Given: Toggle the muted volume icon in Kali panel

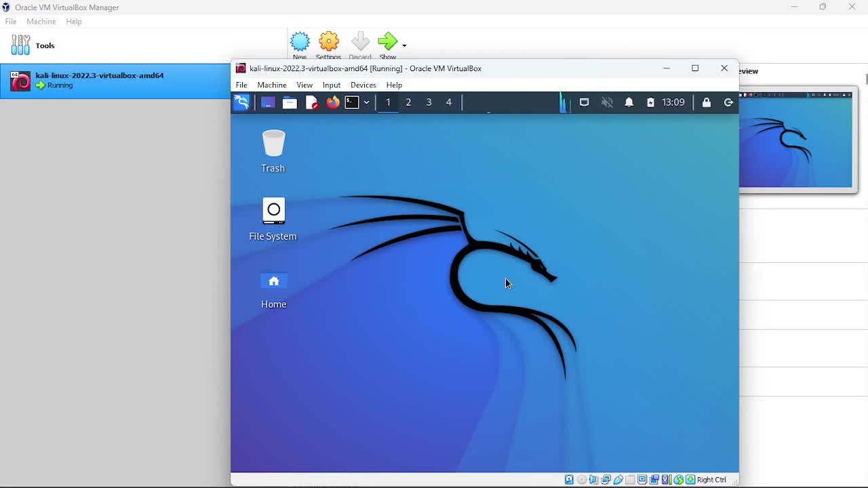Looking at the screenshot, I should [607, 102].
